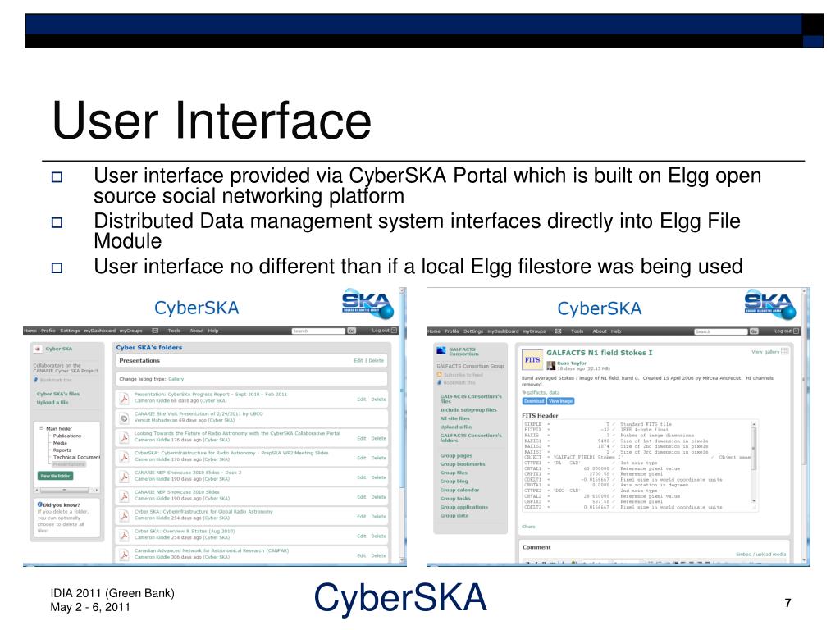Select the Technical Documents folder in tree

[76, 457]
